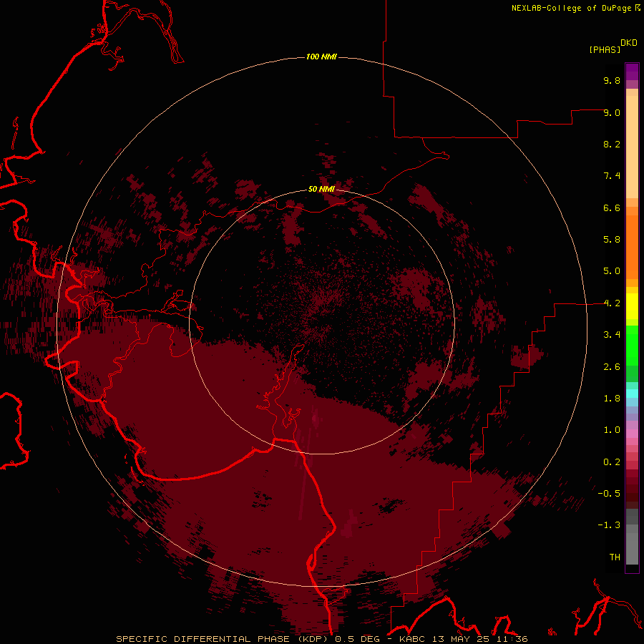
Task: Click the 5.0 scale value
Action: coord(612,271)
